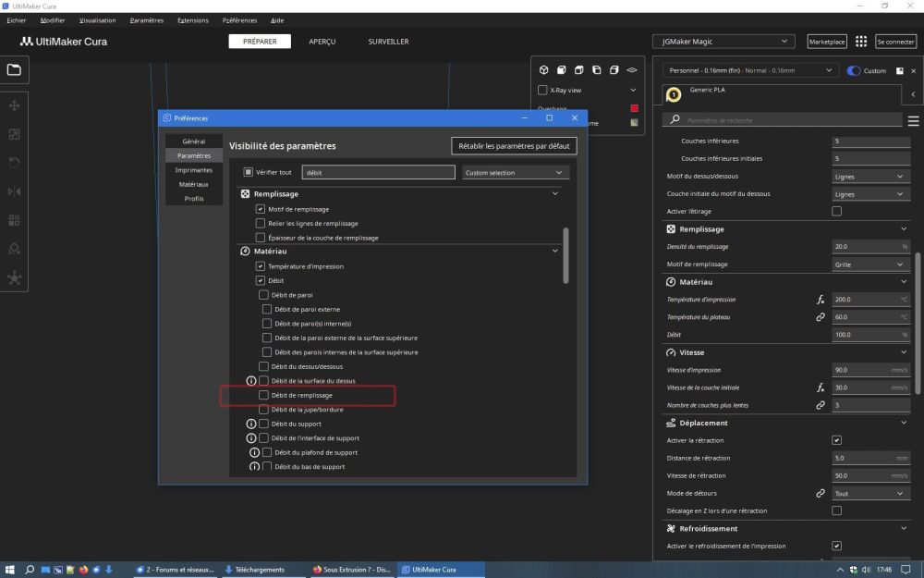Screen dimensions: 924x578
Task: Click info icon beside Débit de l'interface de support
Action: pos(251,438)
